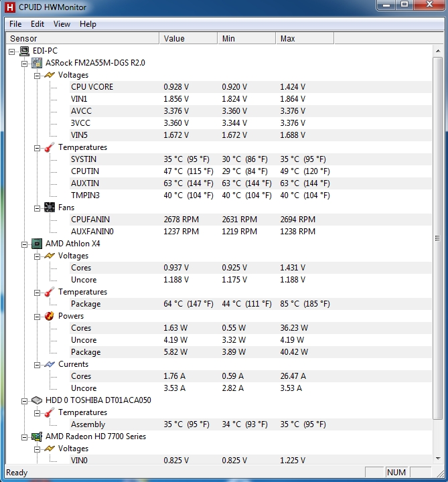Collapse the Fans group under ASRock
Viewport: 448px width, 482px height.
[38, 208]
